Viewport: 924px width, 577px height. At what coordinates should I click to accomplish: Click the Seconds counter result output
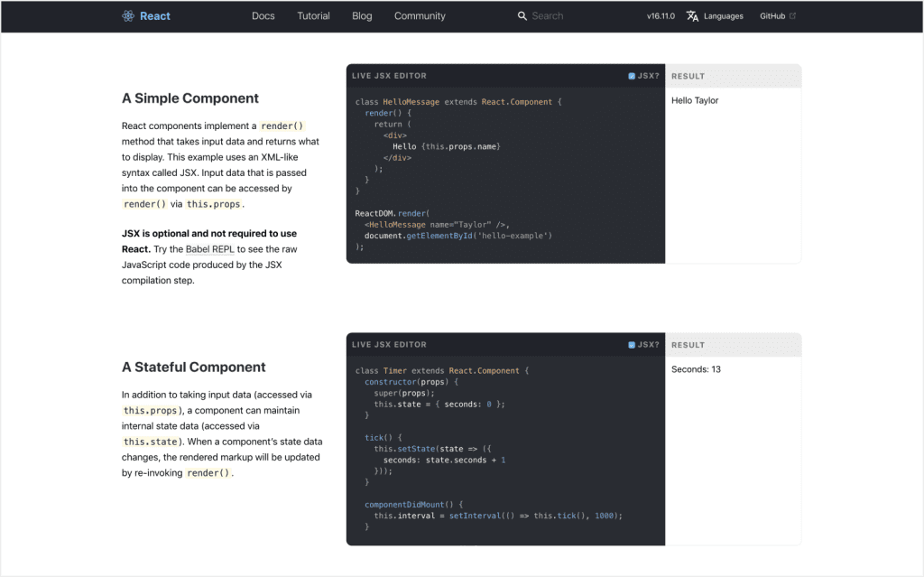tap(696, 369)
